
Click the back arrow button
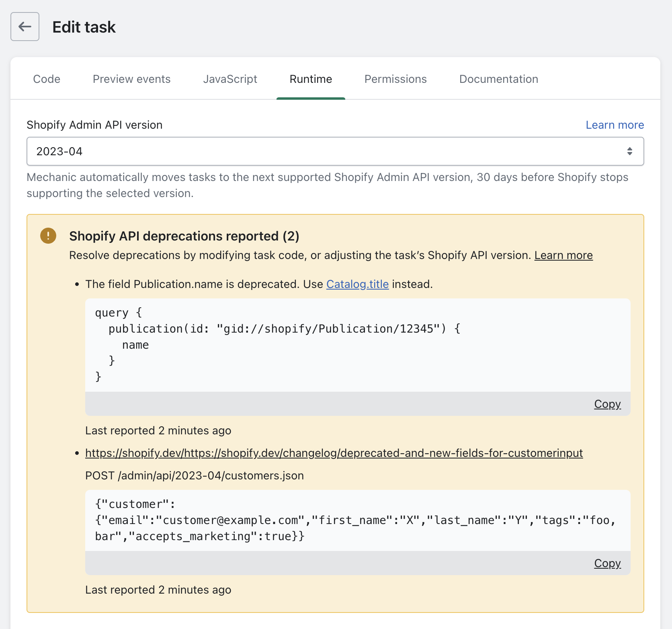coord(25,27)
